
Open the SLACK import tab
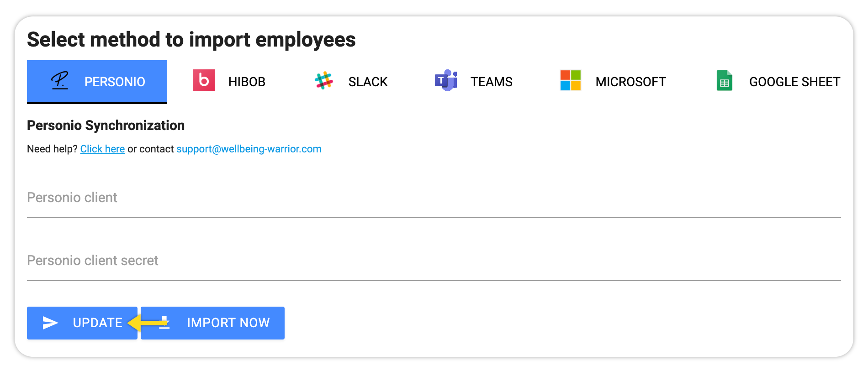tap(368, 82)
